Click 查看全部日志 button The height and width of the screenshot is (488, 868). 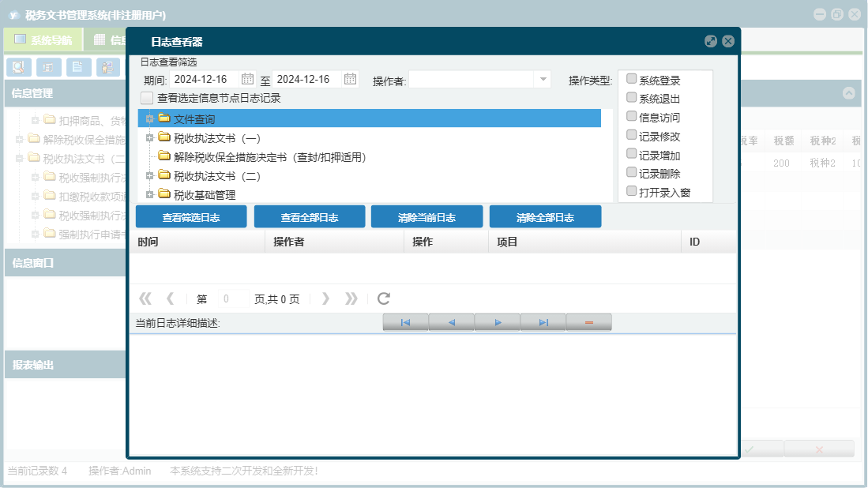(310, 217)
